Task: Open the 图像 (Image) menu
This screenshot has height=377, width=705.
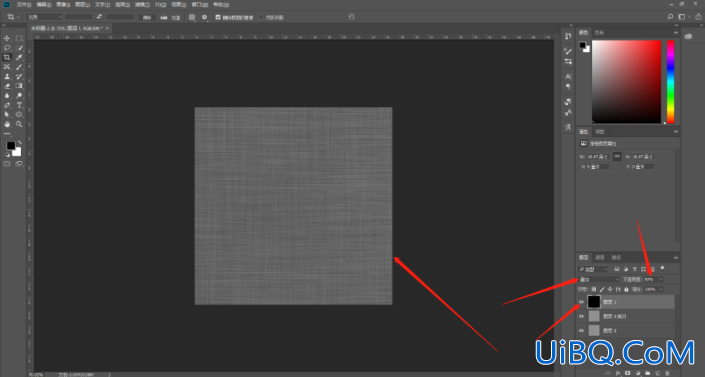Action: coord(62,4)
